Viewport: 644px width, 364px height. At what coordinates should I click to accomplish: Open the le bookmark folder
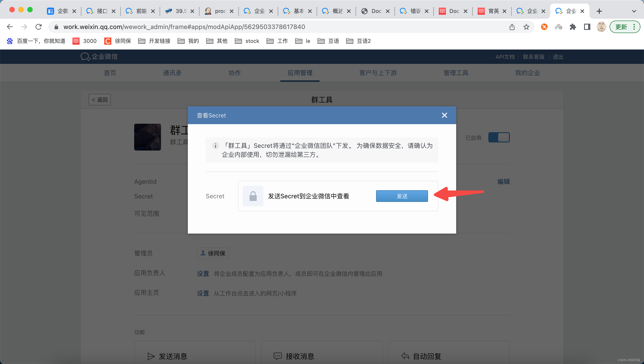tap(303, 41)
